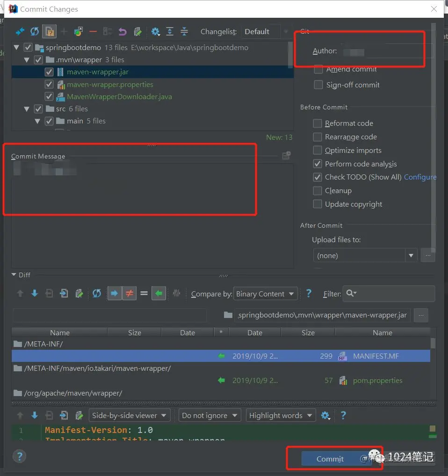Uncheck the springbootdemo root checkbox
The height and width of the screenshot is (476, 448).
pos(28,47)
